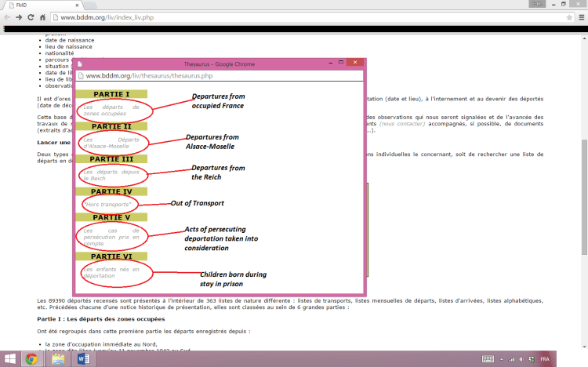Open 'Les Départs d'Alsace-Moselle' link
The height and width of the screenshot is (367, 588).
111,143
